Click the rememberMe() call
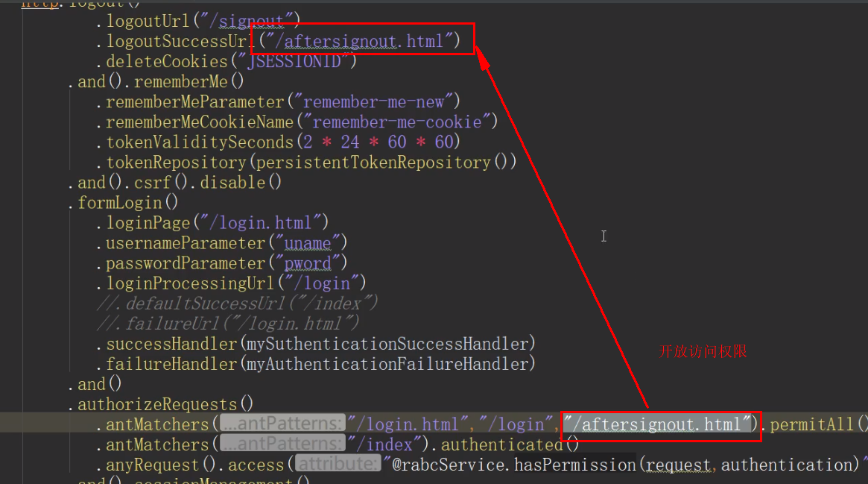Viewport: 868px width, 484px height. pyautogui.click(x=189, y=82)
